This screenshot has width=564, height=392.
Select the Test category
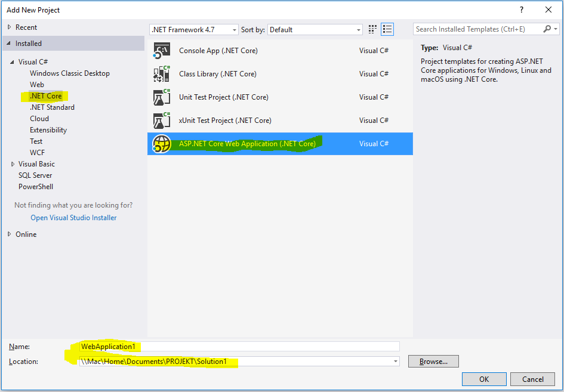pyautogui.click(x=36, y=141)
